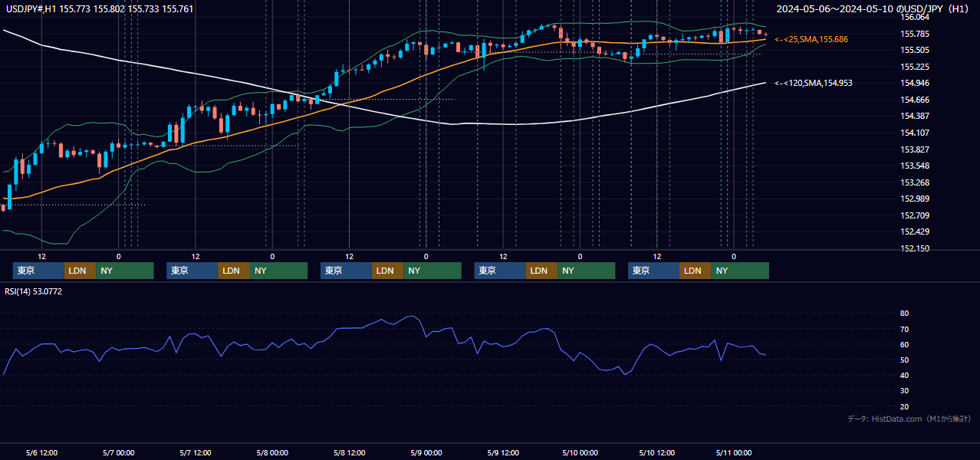Click the 154.107 price axis label
Image resolution: width=980 pixels, height=460 pixels.
click(x=916, y=133)
